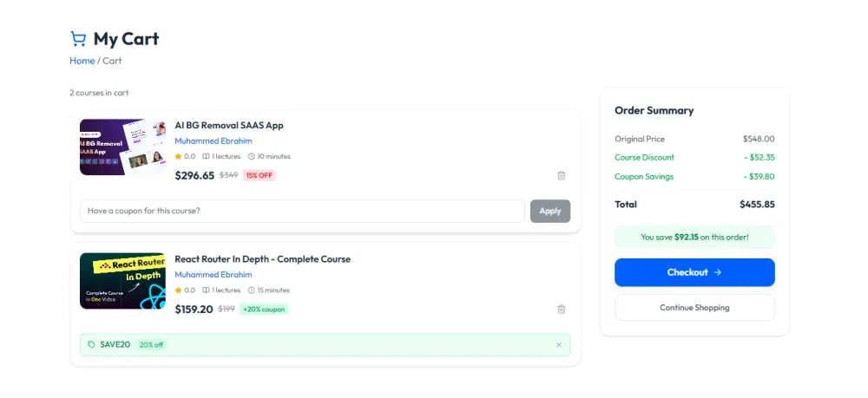Click the struck-through $199 price
Screen dimensions: 868x398
(x=227, y=309)
